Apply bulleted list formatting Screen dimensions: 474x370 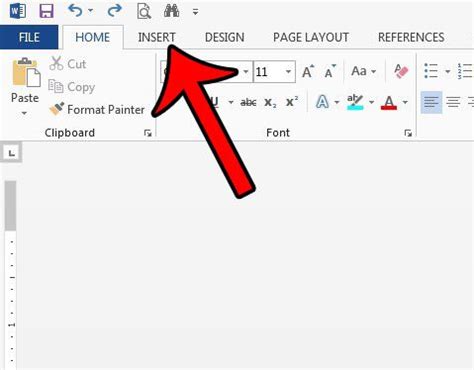(431, 71)
